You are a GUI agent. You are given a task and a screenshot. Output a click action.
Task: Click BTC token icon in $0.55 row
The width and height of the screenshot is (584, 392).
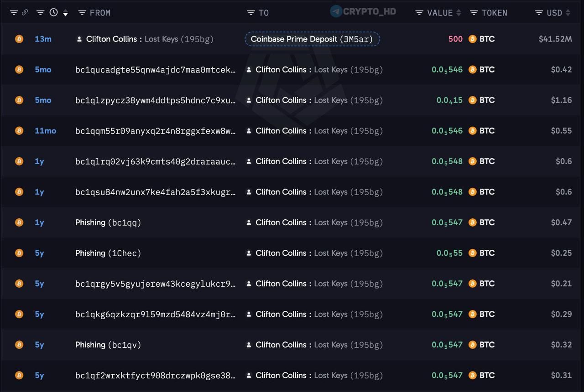coord(473,131)
